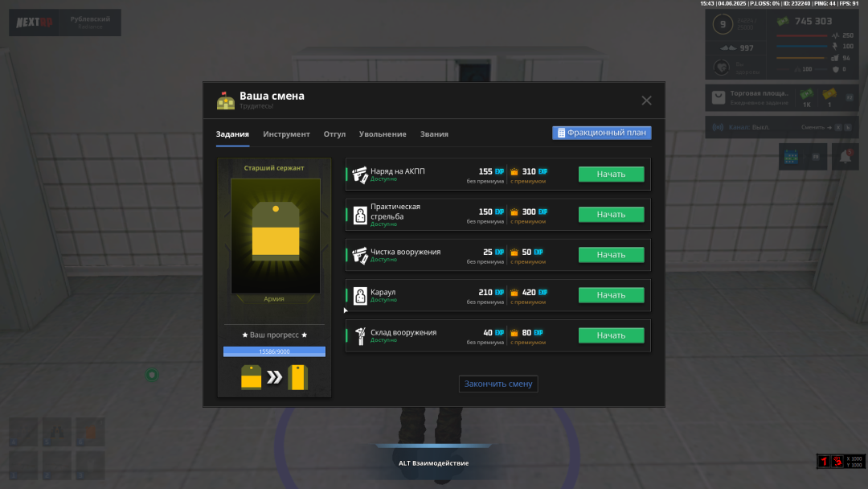Open the Фракционный план button
Screen dimensions: 868x489
coord(602,133)
